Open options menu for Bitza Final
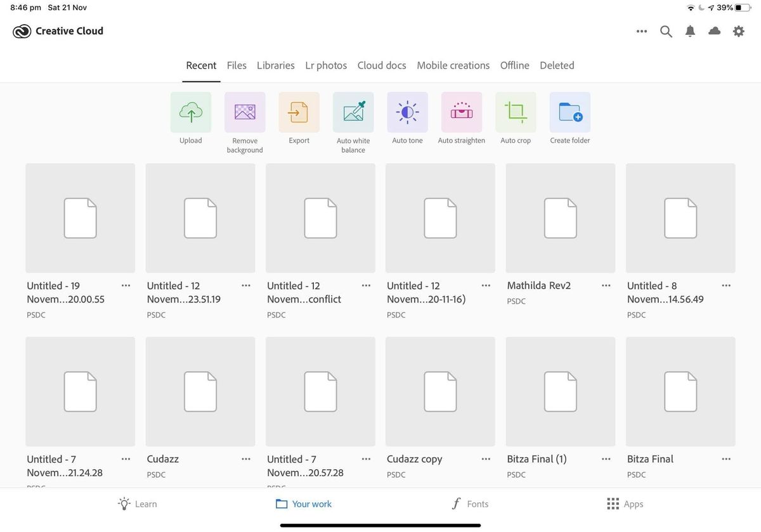The height and width of the screenshot is (532, 761). pos(725,458)
